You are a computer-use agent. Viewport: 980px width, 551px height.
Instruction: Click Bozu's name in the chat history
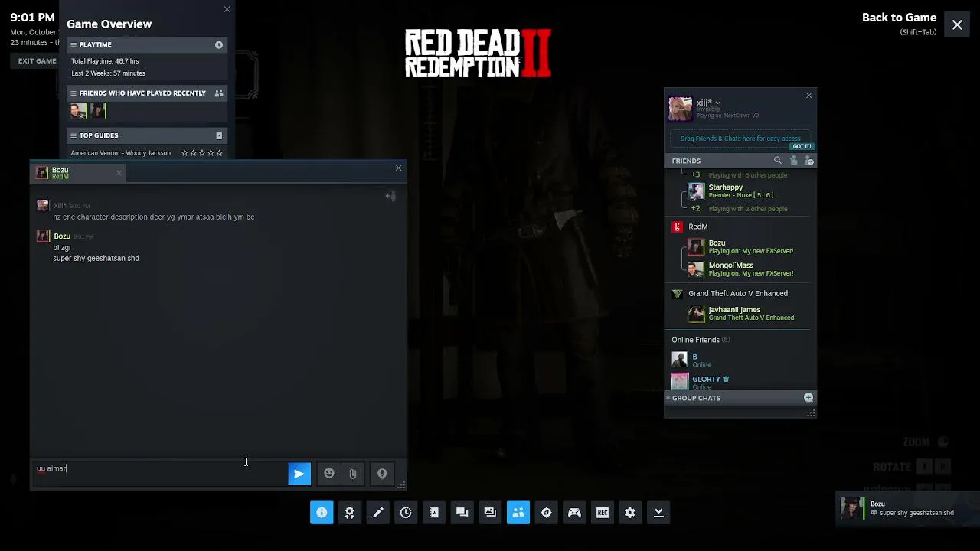coord(62,236)
